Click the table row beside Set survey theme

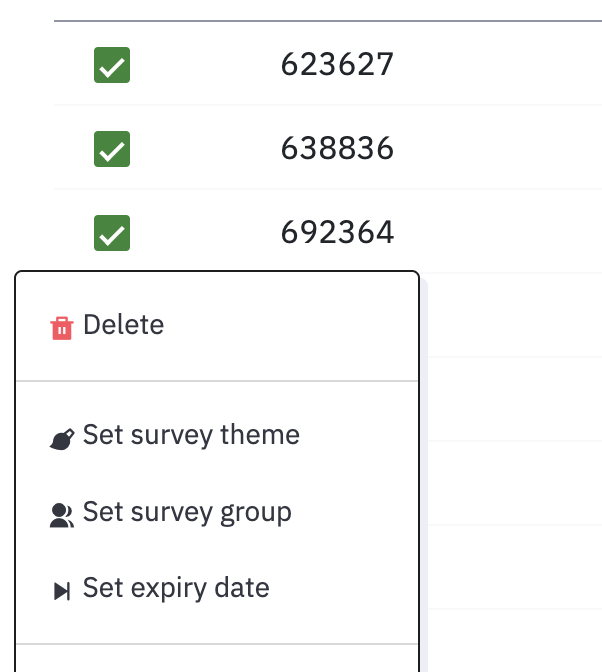coord(515,399)
